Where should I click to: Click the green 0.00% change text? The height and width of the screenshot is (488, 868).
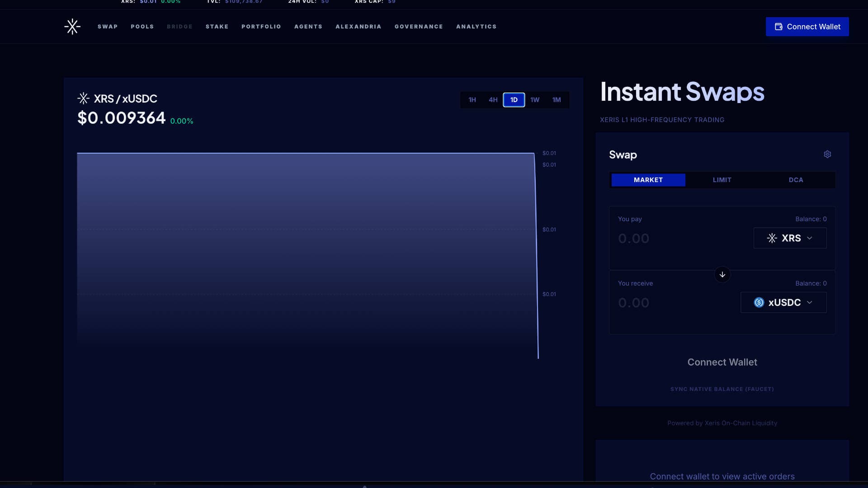pos(182,121)
